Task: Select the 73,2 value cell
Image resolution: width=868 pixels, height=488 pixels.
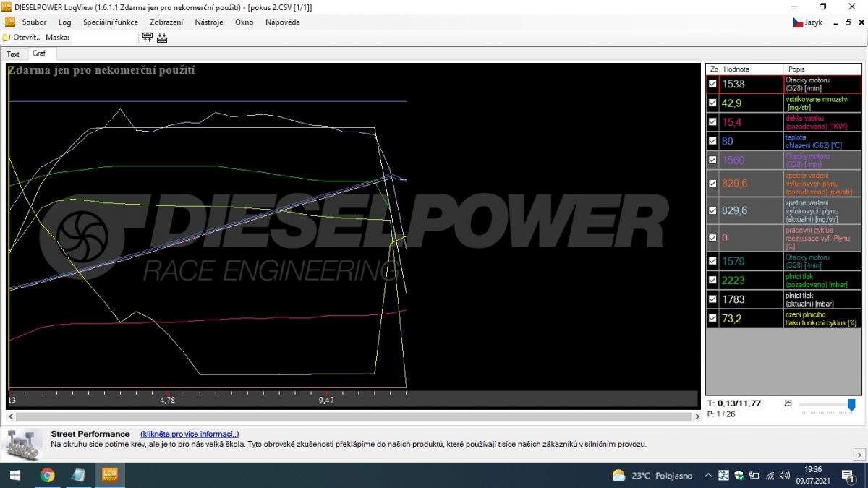Action: [752, 318]
